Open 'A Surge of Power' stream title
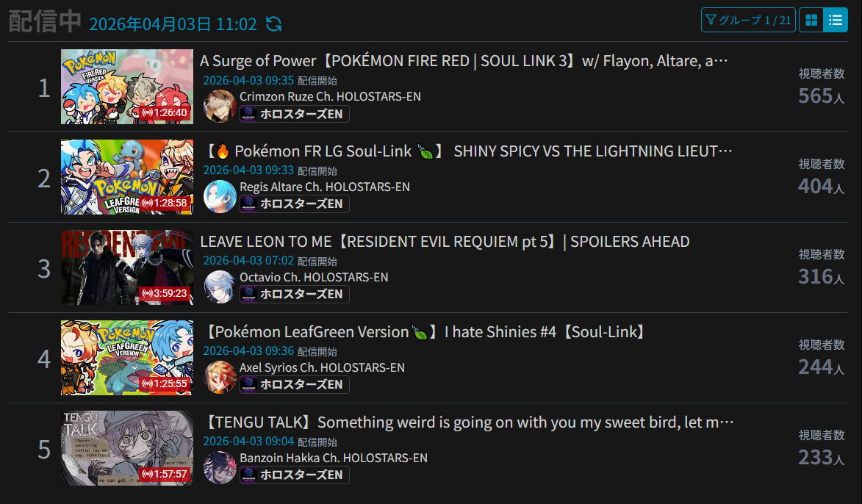The image size is (862, 504). [464, 61]
